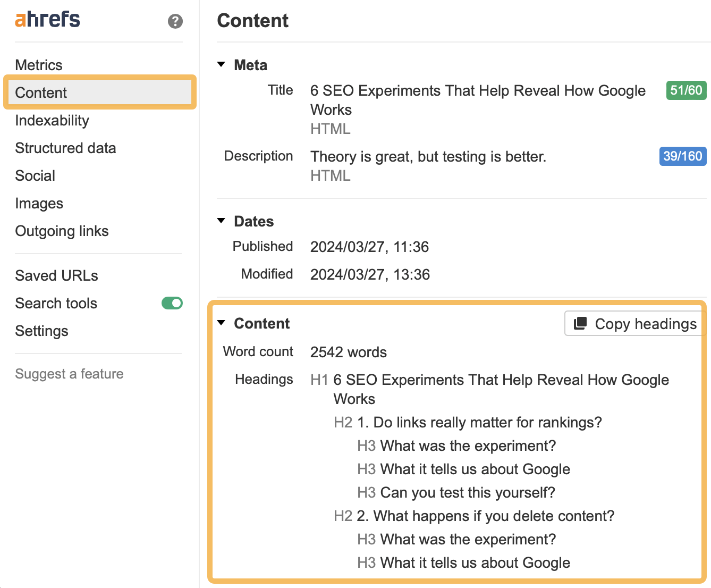Collapse the Meta section

tap(221, 64)
